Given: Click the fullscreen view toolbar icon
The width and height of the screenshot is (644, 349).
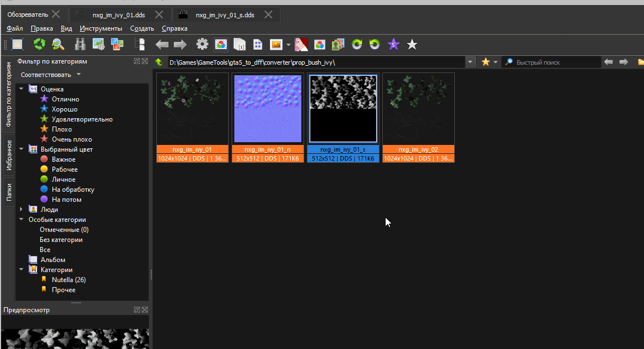Looking at the screenshot, I should click(x=17, y=45).
